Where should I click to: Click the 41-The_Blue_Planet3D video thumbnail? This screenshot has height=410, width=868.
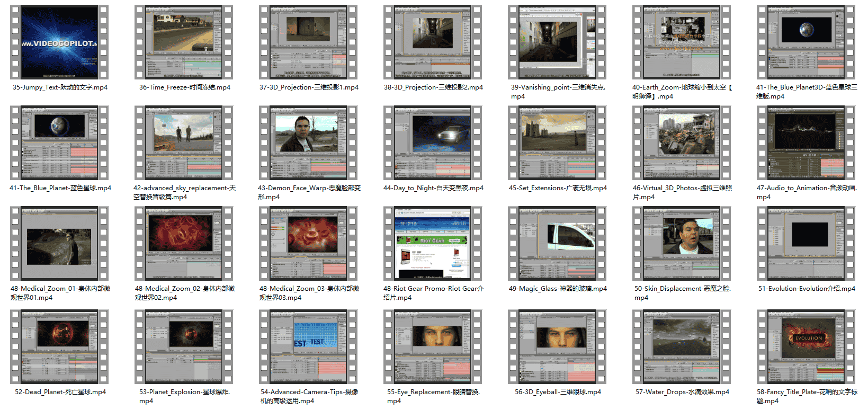pyautogui.click(x=806, y=42)
